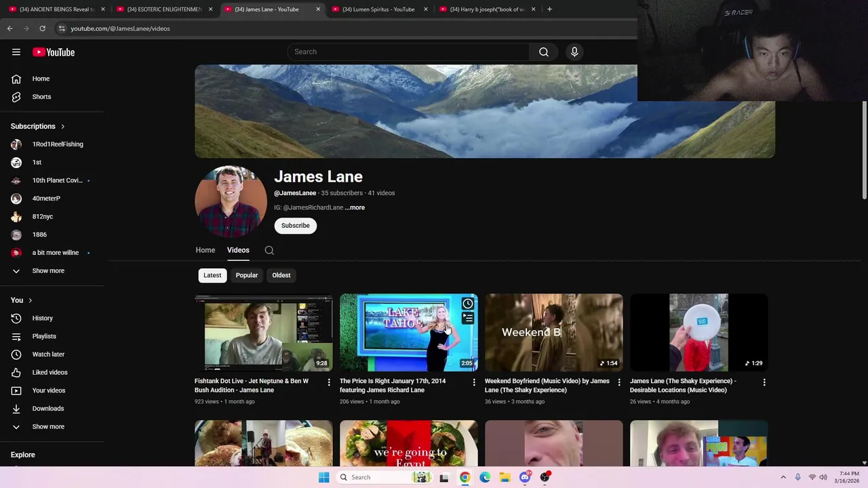The height and width of the screenshot is (488, 868).
Task: Search within James Lane's channel
Action: [269, 250]
